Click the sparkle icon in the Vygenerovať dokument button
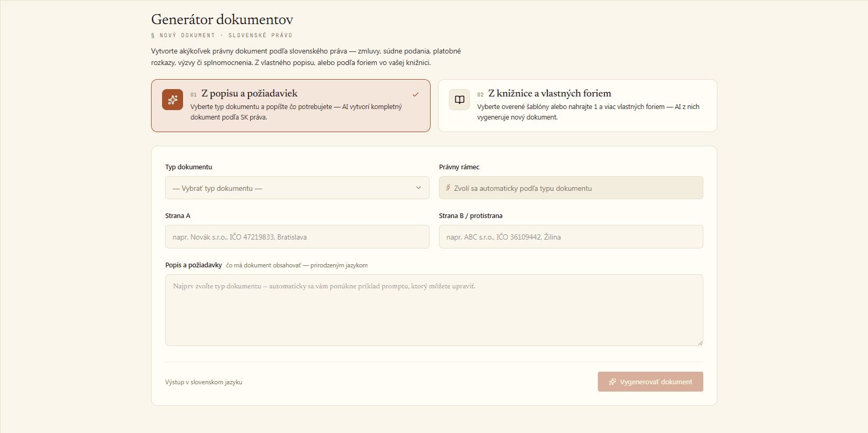This screenshot has width=868, height=433. pos(612,382)
